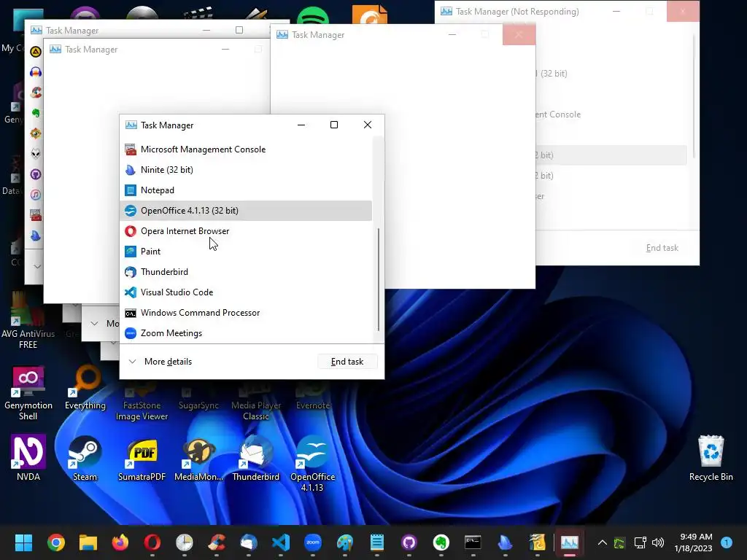Open Recycle Bin on the desktop
The image size is (747, 560).
[711, 458]
